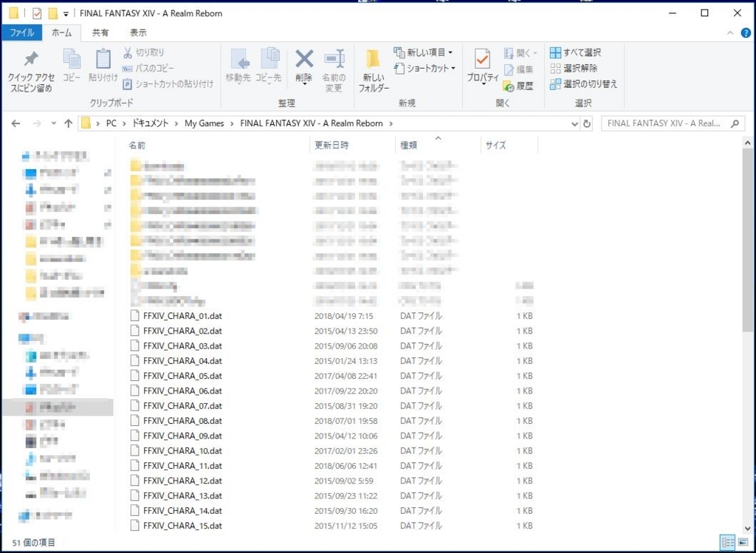Open the Properties (プロパティ) icon
Viewport: 756px width, 553px height.
coord(482,66)
